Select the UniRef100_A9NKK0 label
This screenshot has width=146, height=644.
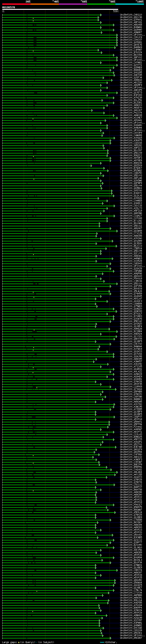pos(131,615)
